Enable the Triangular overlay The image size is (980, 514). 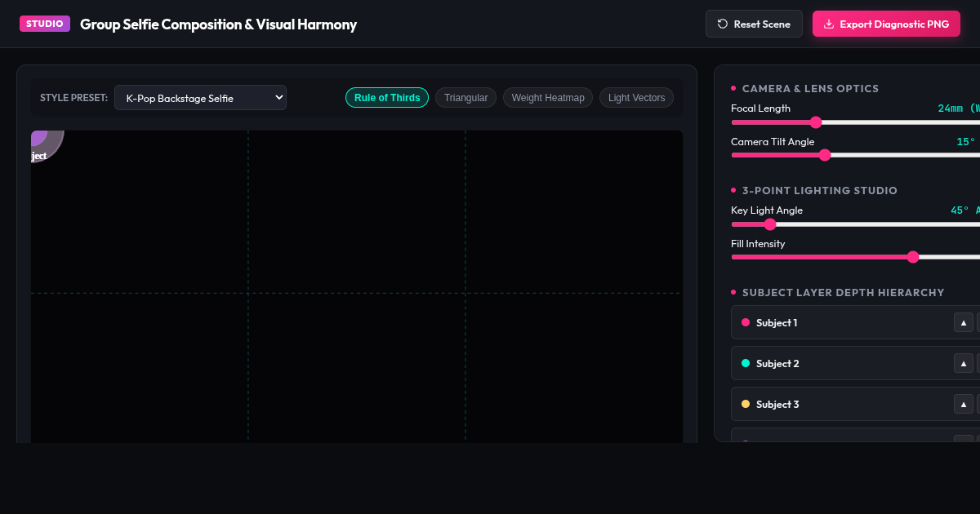[x=465, y=98]
